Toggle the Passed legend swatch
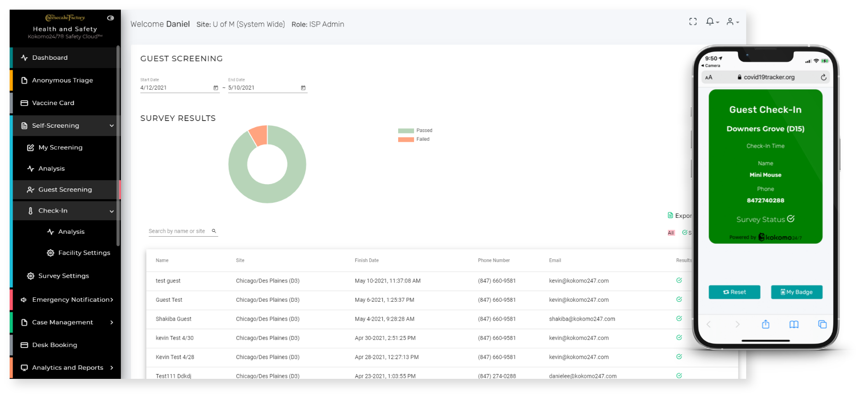The image size is (868, 415). (x=406, y=131)
